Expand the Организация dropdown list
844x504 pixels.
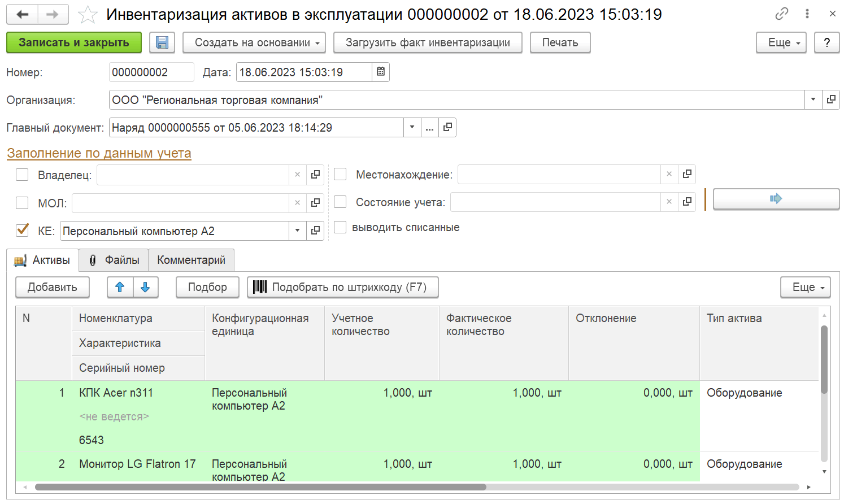coord(813,99)
